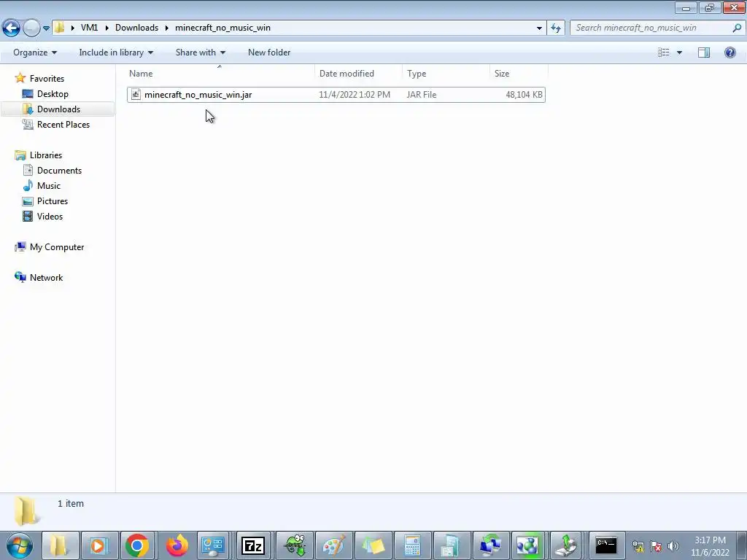
Task: Expand the arrow after VM1 in breadcrumb
Action: tap(107, 28)
